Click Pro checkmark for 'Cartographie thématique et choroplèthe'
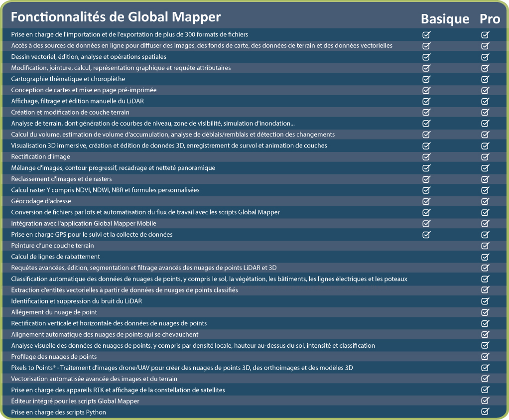 [x=485, y=79]
